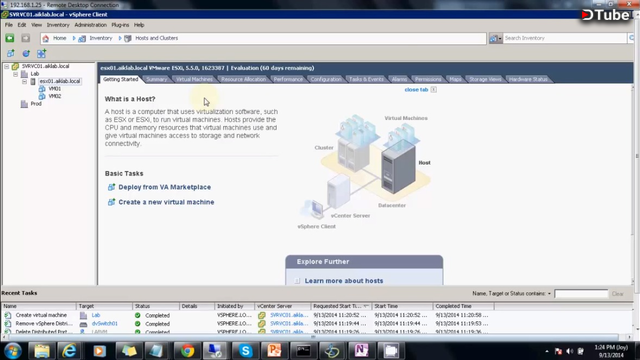Open the Administration menu

point(90,25)
